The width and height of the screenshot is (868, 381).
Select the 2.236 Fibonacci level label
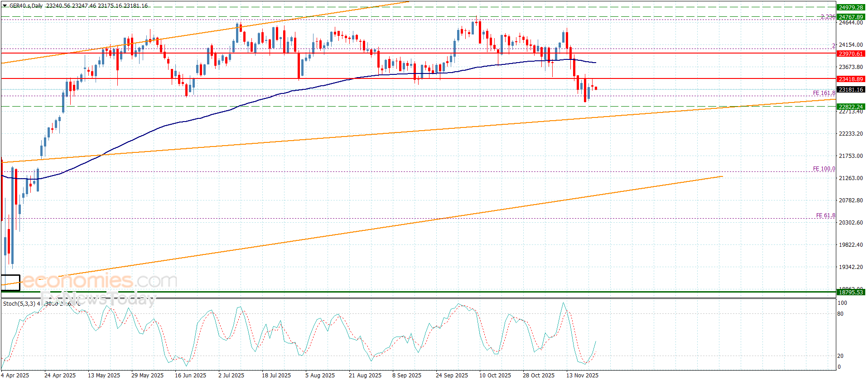pos(828,17)
